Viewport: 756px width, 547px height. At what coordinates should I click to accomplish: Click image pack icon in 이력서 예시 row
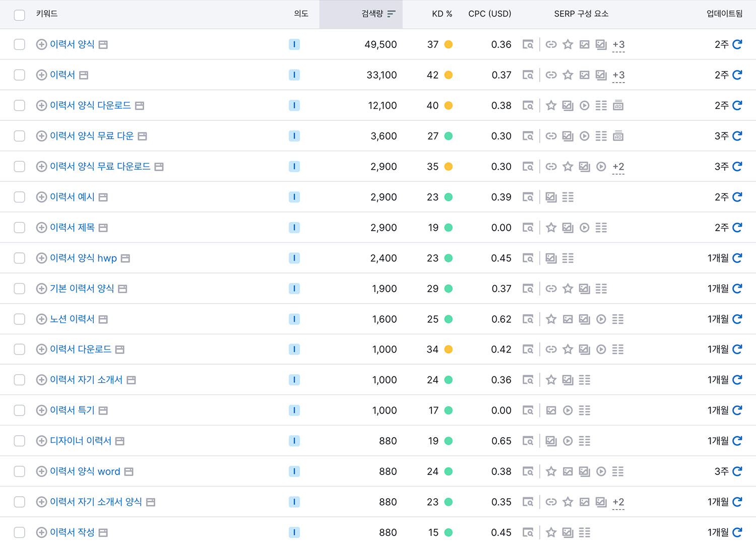[x=551, y=197]
